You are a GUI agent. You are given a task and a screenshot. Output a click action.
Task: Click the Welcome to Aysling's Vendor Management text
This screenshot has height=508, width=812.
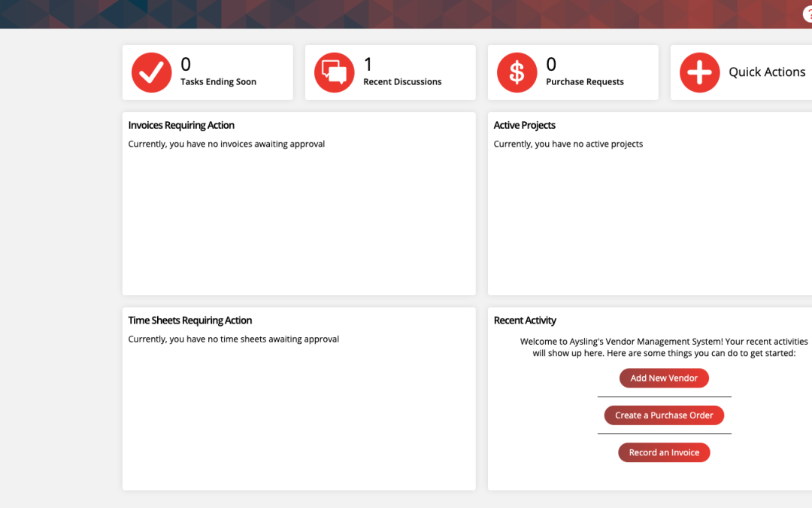coord(664,347)
